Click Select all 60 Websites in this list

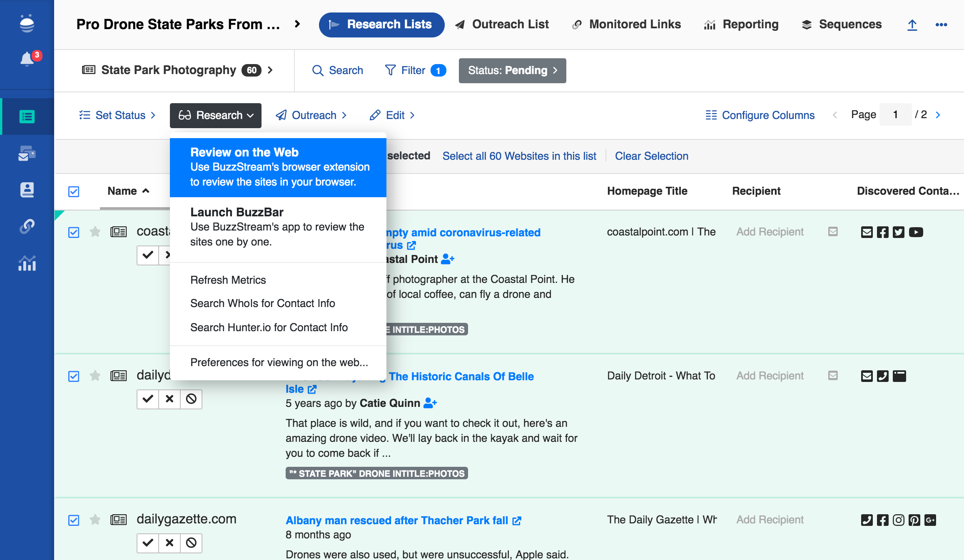tap(519, 156)
